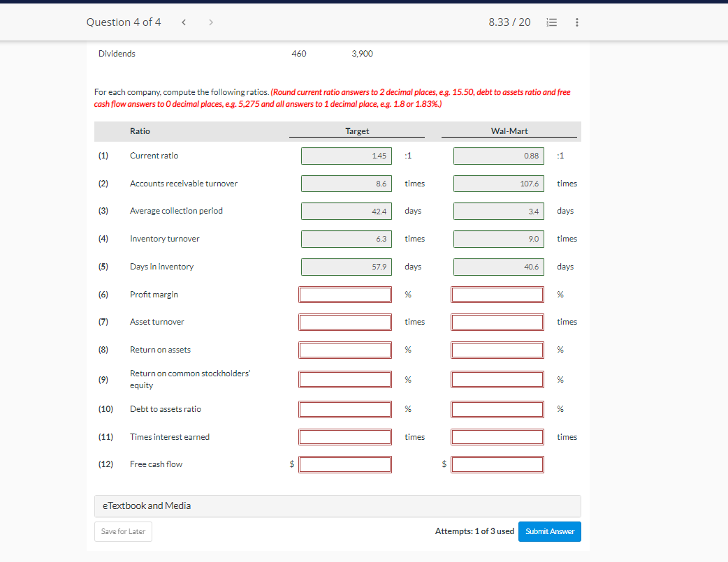This screenshot has width=728, height=562.
Task: Click Target asset turnover input field
Action: click(x=345, y=322)
